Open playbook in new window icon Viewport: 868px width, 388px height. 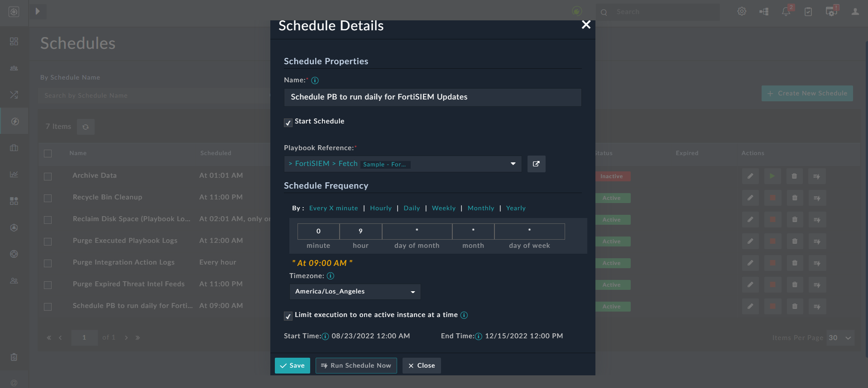pyautogui.click(x=536, y=164)
